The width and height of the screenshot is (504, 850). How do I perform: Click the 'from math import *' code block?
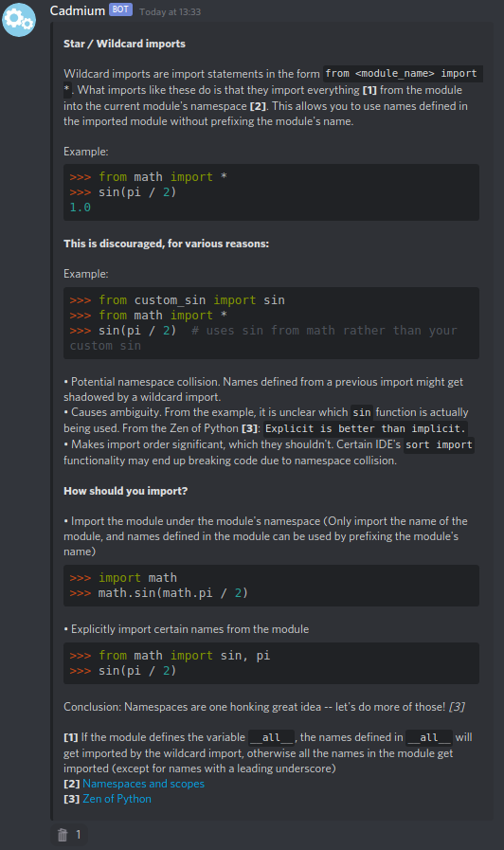pos(271,192)
